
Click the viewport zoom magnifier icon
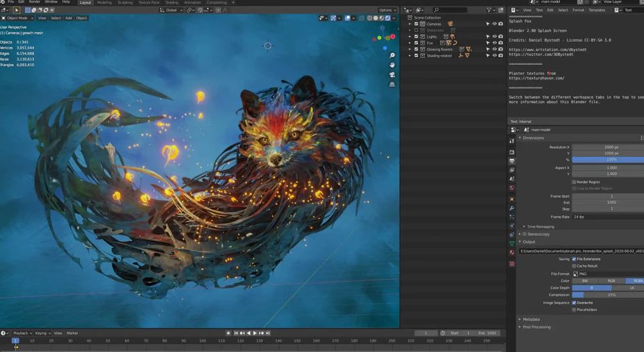tap(392, 55)
